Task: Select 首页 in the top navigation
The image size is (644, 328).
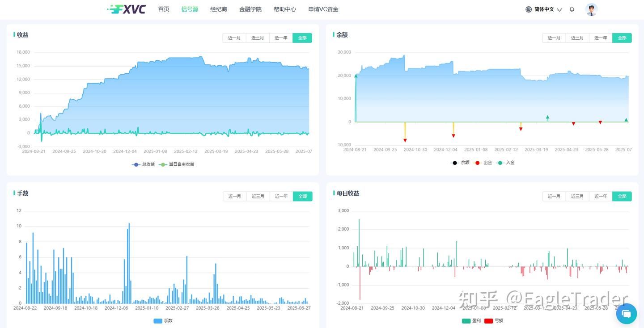Action: 163,9
